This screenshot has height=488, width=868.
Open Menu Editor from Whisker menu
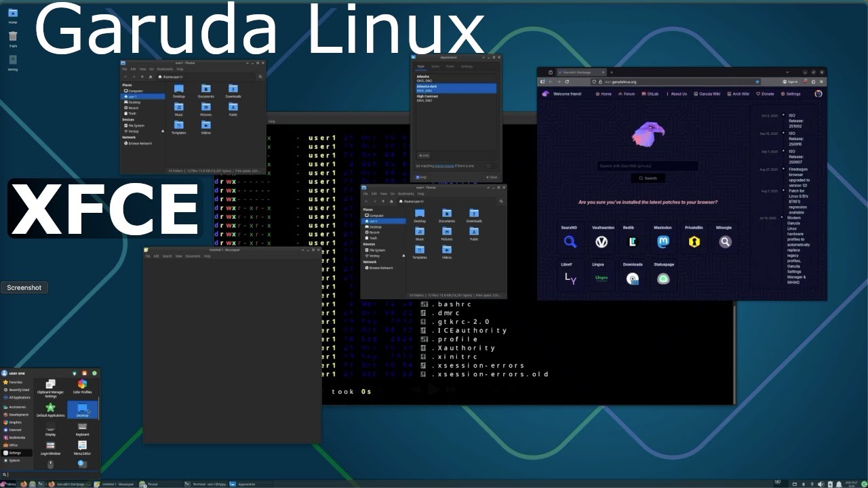tap(82, 448)
